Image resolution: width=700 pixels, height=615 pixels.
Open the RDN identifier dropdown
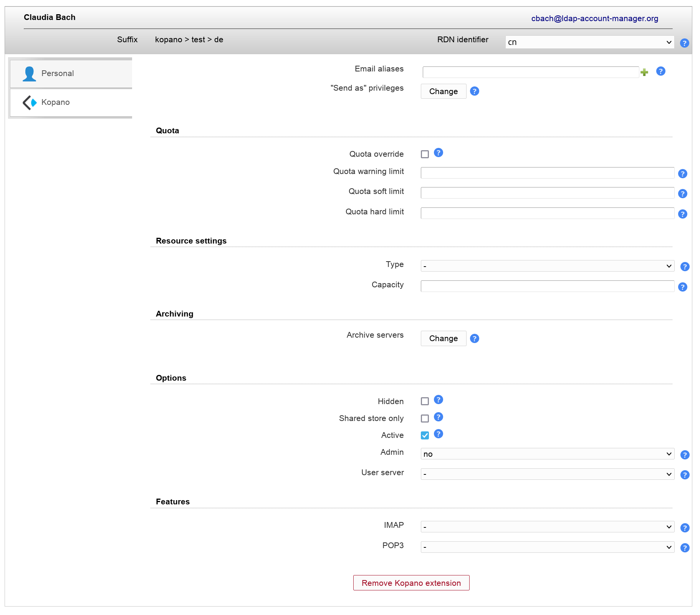click(x=589, y=42)
